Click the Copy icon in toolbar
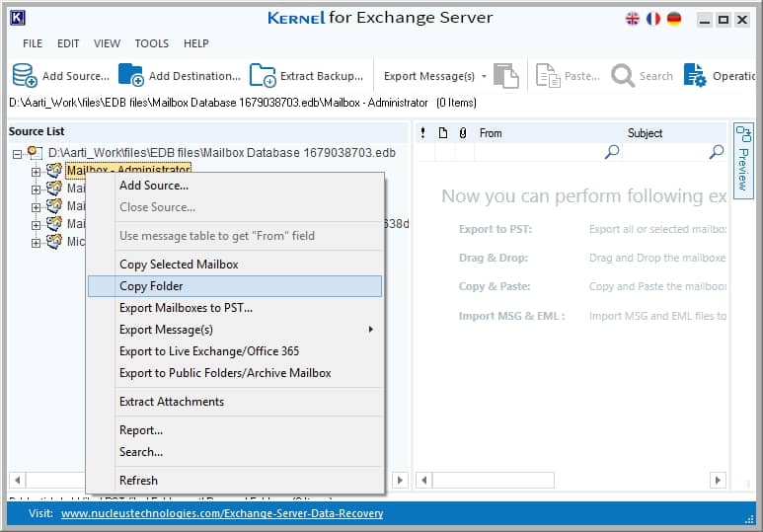The image size is (763, 532). pos(506,75)
